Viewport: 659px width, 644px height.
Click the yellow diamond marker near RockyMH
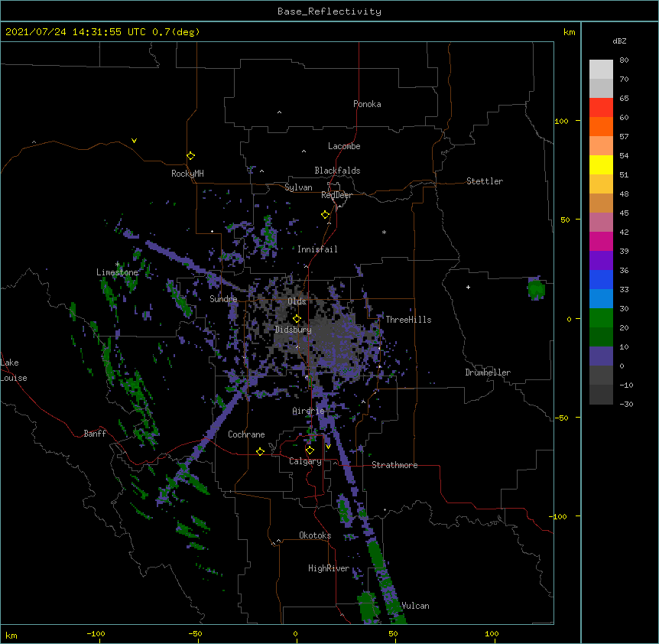point(191,156)
